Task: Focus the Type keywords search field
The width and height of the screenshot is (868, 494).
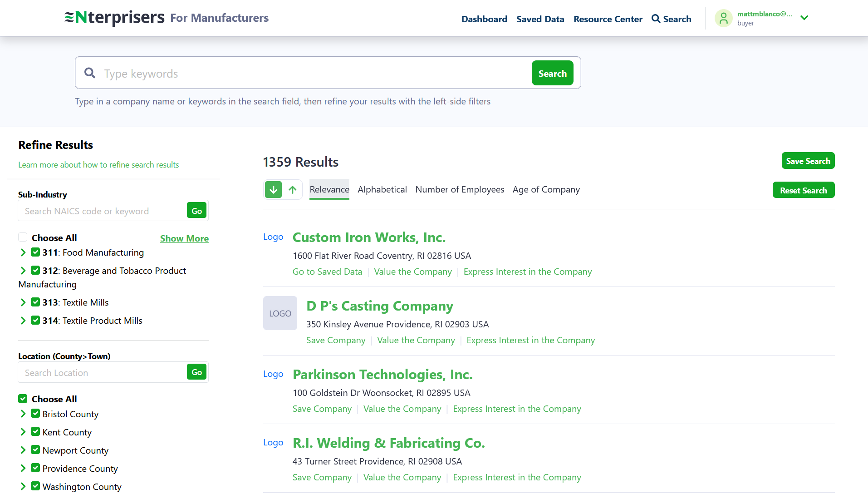Action: [x=313, y=74]
